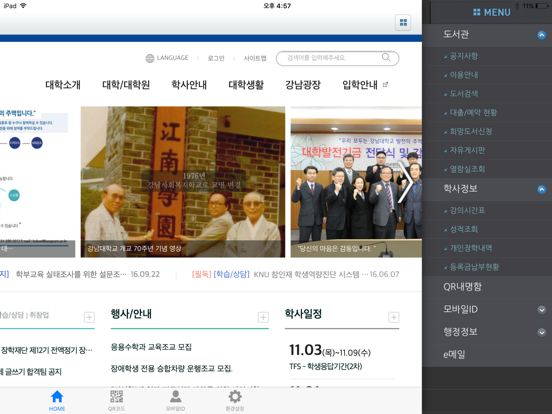
Task: Click the plus icon beside 취창업 tab
Action: click(89, 317)
